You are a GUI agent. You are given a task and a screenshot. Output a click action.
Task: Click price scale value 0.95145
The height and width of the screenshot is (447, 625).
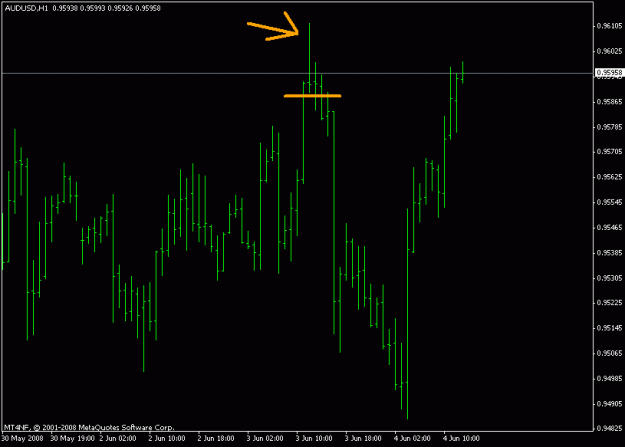(609, 328)
